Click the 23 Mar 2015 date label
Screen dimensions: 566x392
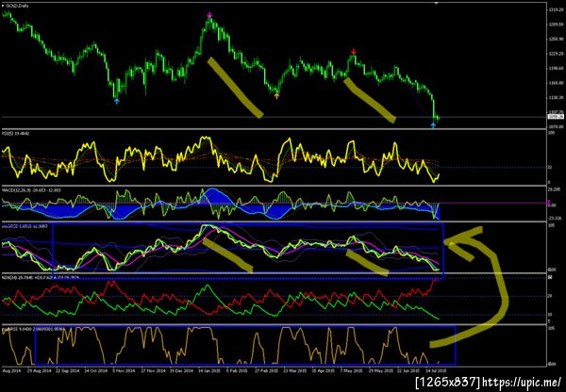pos(295,370)
